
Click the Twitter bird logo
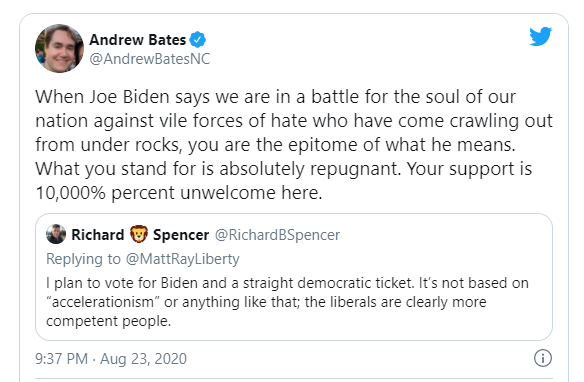pyautogui.click(x=540, y=36)
